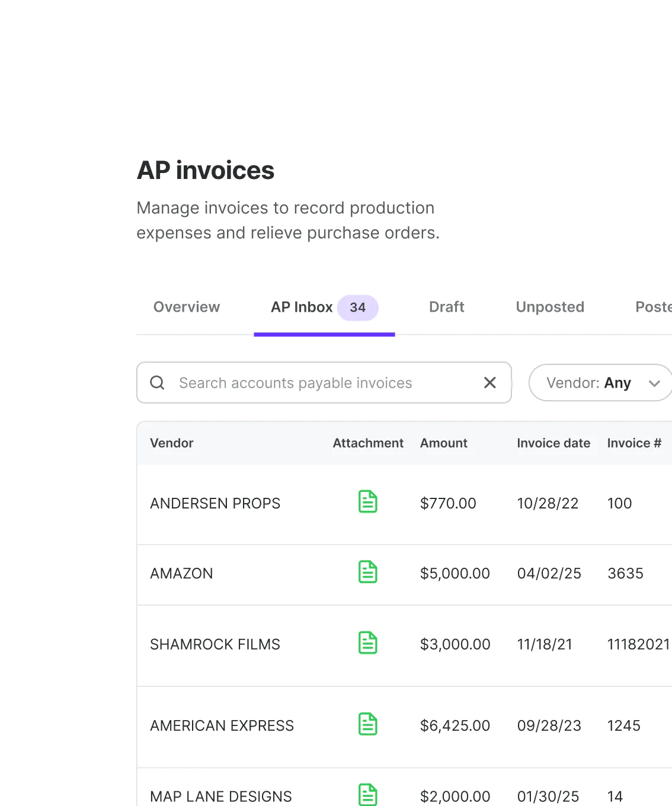Select the SHAMROCK FILMS vendor name

coord(215,644)
